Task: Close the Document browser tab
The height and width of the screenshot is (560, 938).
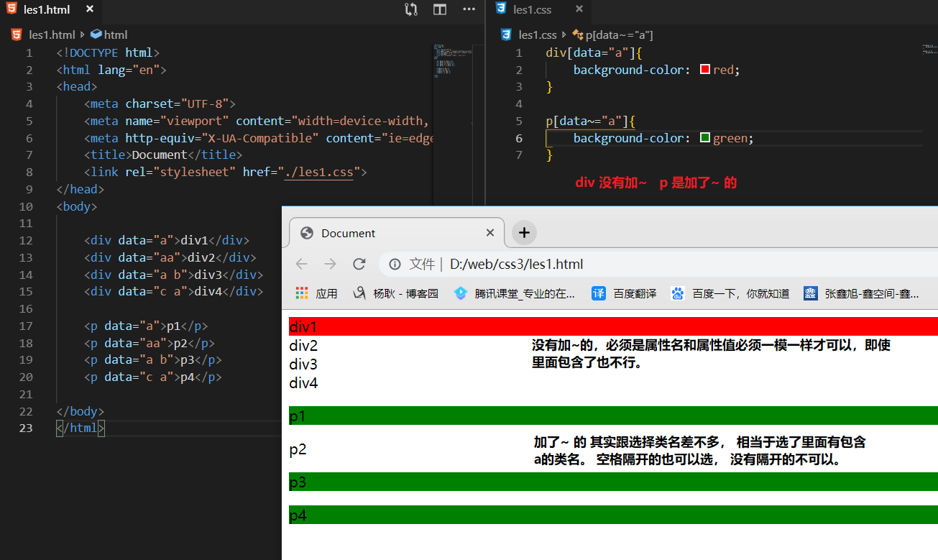Action: [490, 233]
